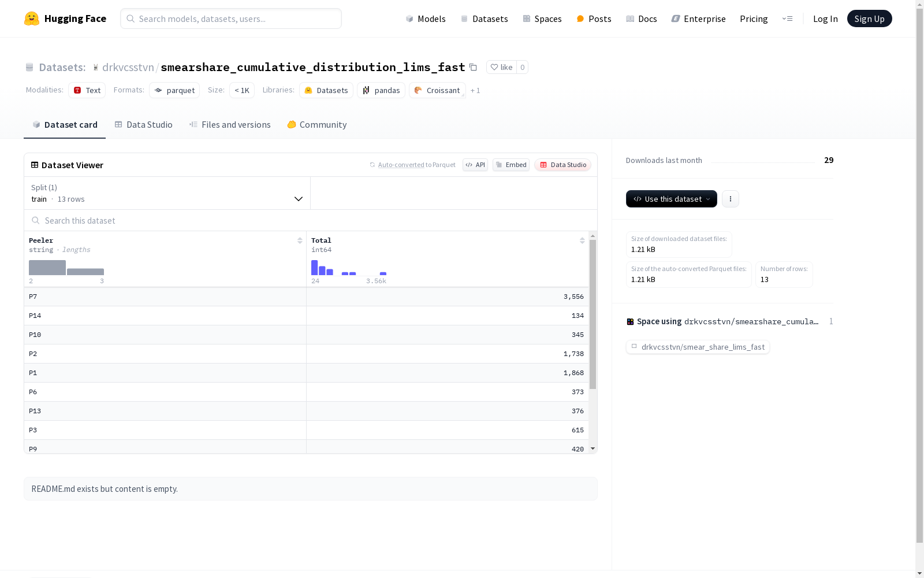Select the P7 row cell
The image size is (924, 578).
point(165,297)
